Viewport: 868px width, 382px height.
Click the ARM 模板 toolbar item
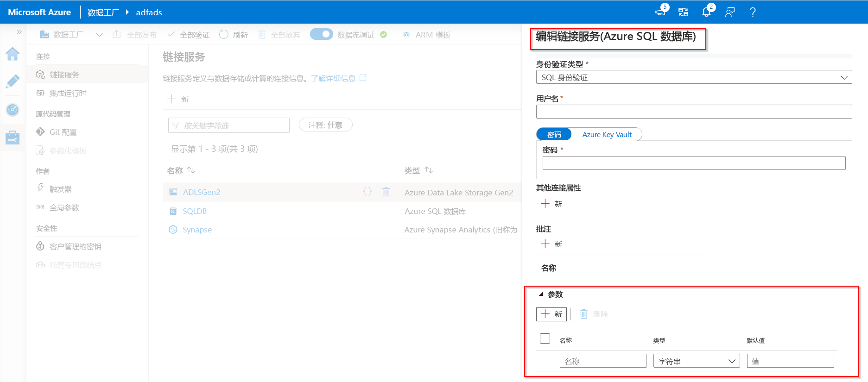[x=427, y=35]
